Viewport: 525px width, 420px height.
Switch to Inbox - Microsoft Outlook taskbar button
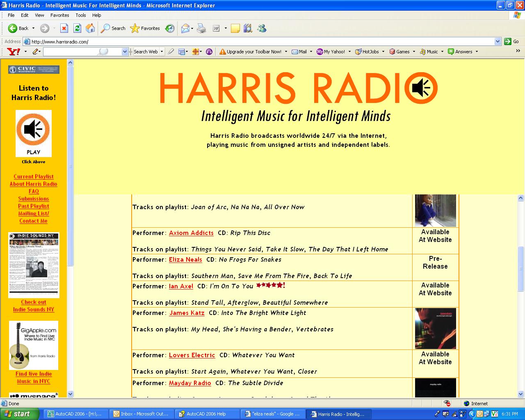click(x=142, y=414)
